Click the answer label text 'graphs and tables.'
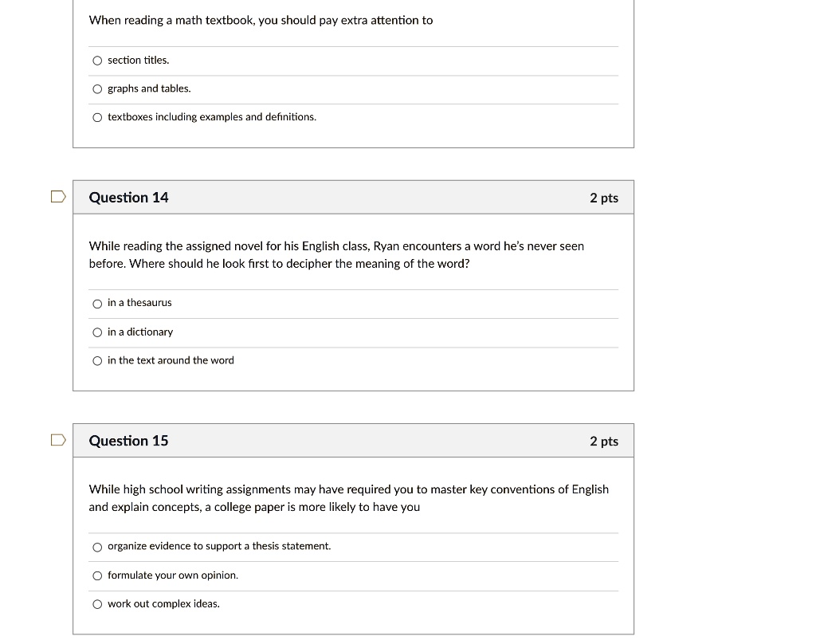 point(149,88)
